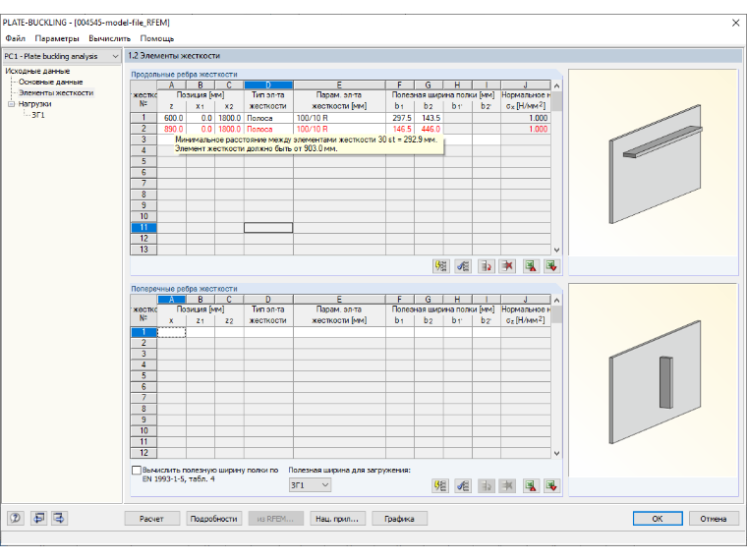Viewport: 747px width, 560px height.
Task: Select row 11 header in longitudinal table
Action: point(144,228)
